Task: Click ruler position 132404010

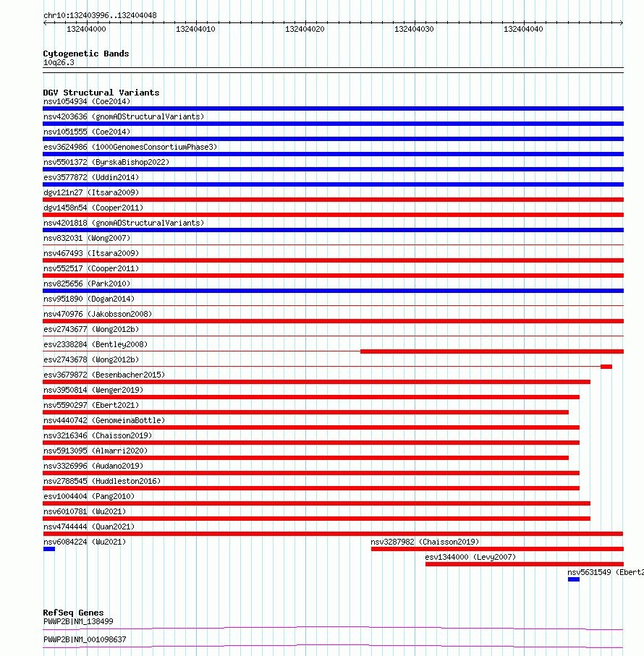Action: tap(195, 29)
